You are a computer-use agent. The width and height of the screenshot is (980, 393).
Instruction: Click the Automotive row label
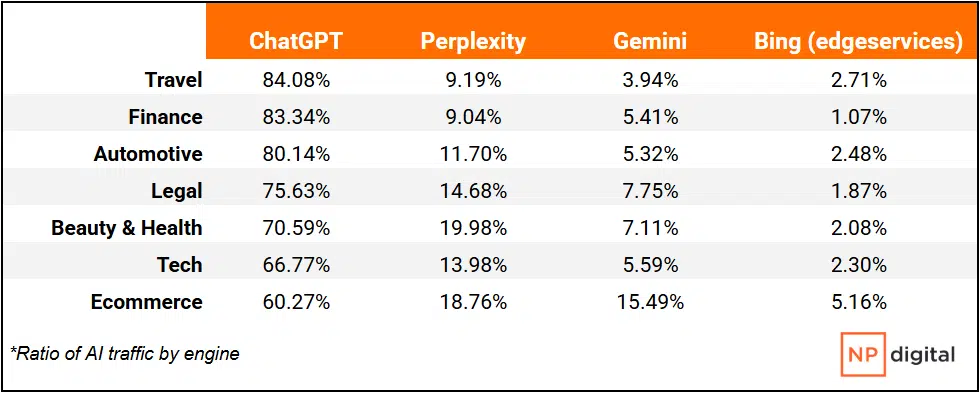point(148,154)
